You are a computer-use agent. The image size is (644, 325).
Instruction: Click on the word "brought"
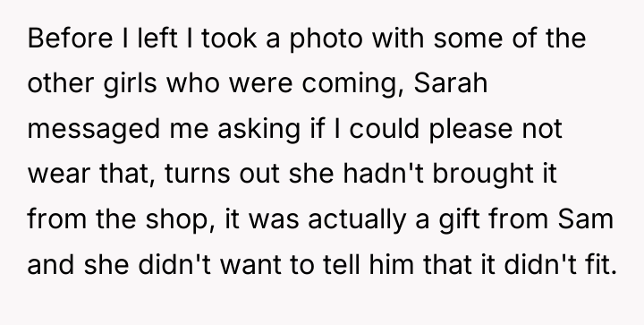(484, 174)
